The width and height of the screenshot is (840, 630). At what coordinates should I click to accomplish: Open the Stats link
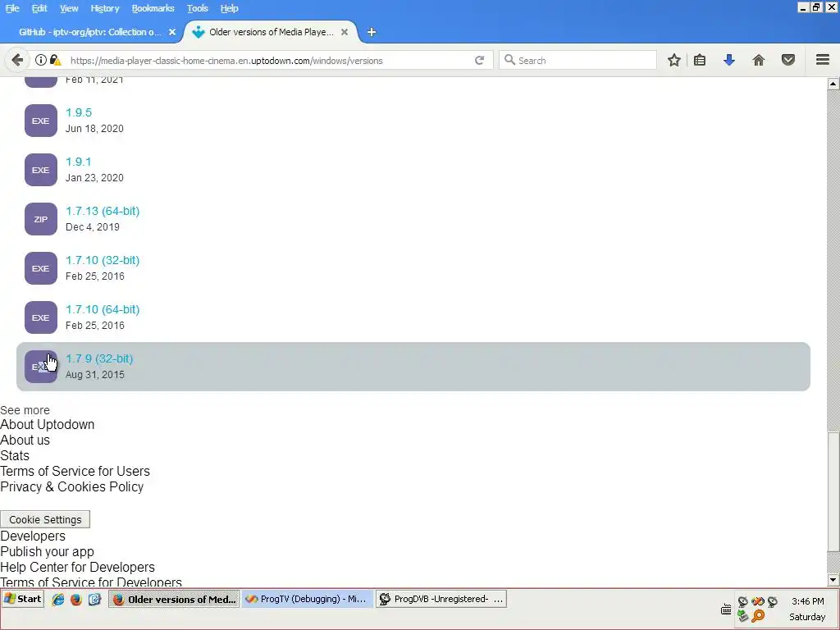pyautogui.click(x=15, y=456)
